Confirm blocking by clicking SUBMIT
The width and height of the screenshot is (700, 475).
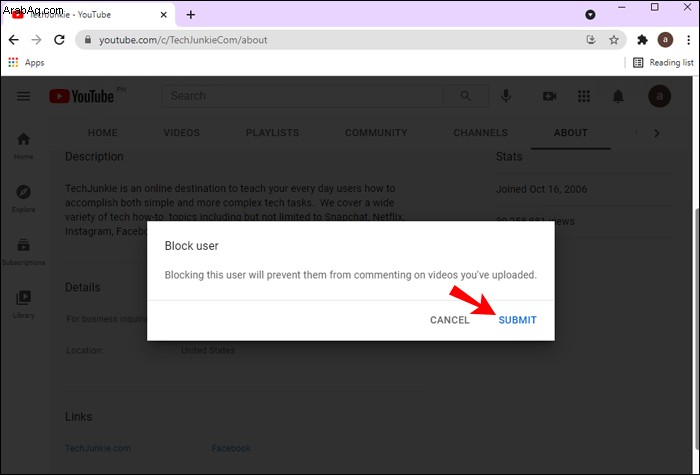coord(517,320)
